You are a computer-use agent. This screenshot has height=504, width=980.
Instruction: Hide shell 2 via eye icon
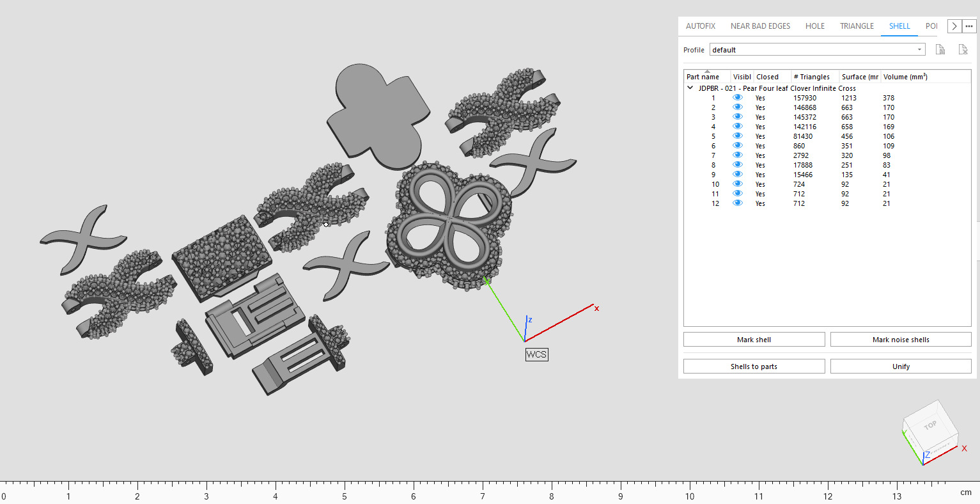coord(738,107)
